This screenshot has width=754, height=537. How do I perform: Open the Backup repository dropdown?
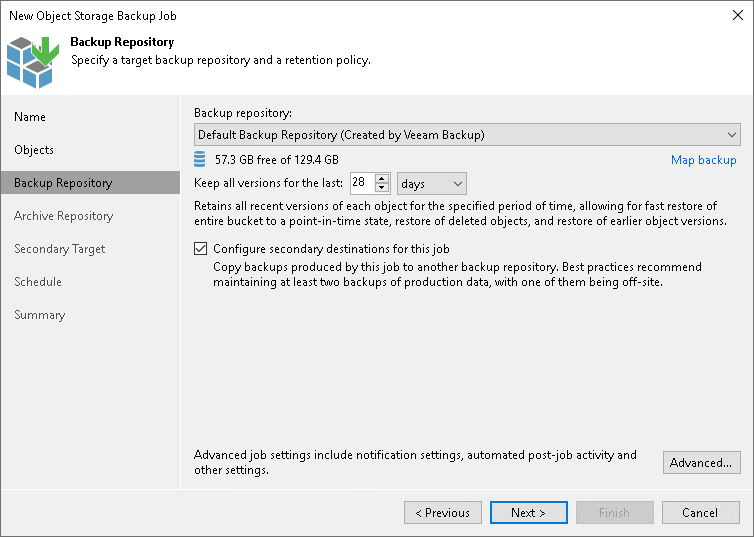pos(467,135)
